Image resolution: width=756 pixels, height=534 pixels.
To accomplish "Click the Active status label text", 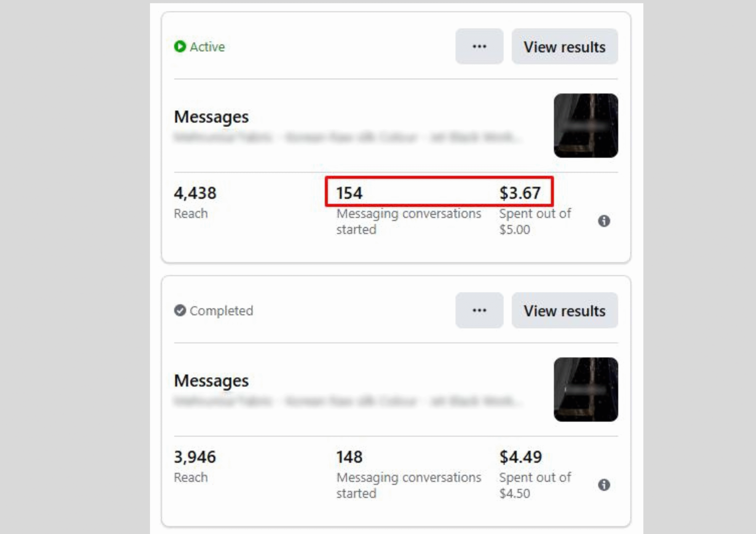I will (x=207, y=47).
